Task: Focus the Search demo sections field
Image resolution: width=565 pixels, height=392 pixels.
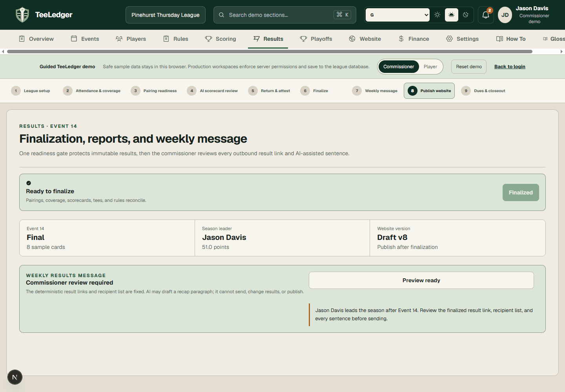Action: [285, 15]
